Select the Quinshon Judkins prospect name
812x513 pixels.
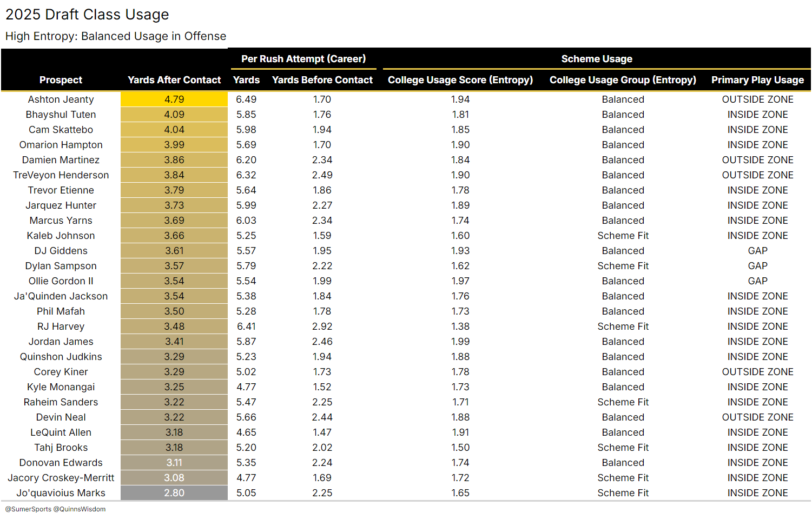[x=61, y=357]
